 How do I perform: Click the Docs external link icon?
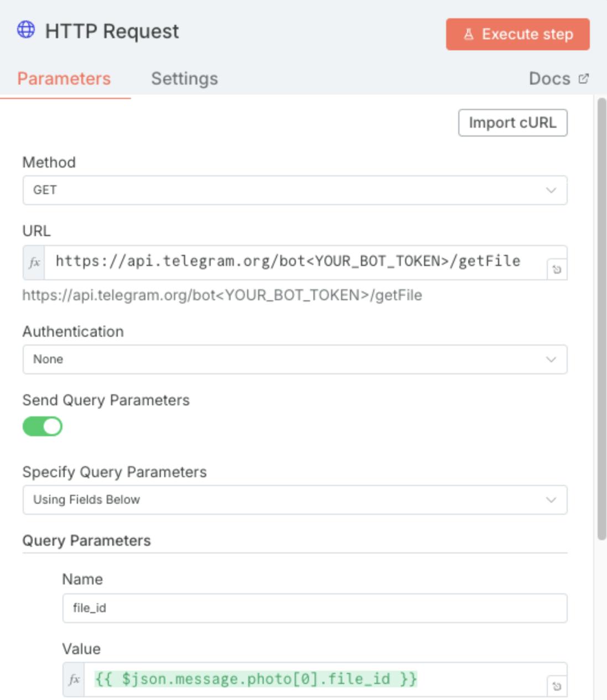coord(584,79)
